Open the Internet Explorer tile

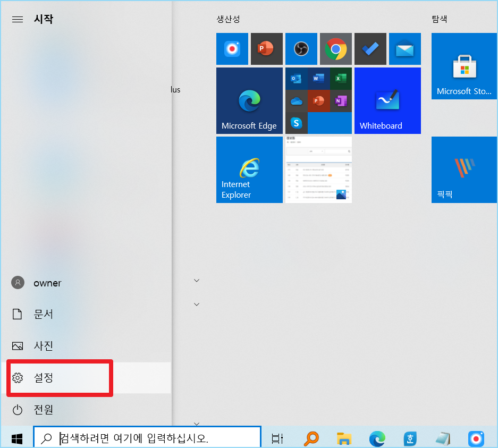[x=249, y=170]
